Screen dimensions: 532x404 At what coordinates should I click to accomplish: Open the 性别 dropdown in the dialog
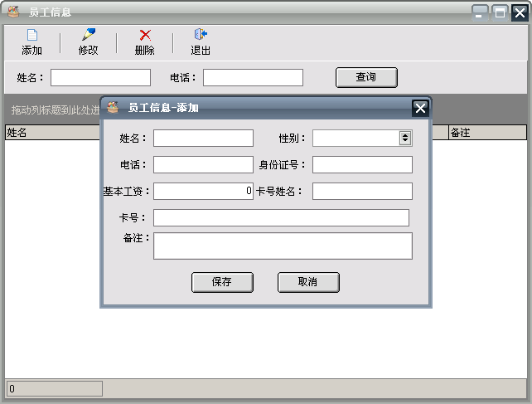pyautogui.click(x=405, y=138)
